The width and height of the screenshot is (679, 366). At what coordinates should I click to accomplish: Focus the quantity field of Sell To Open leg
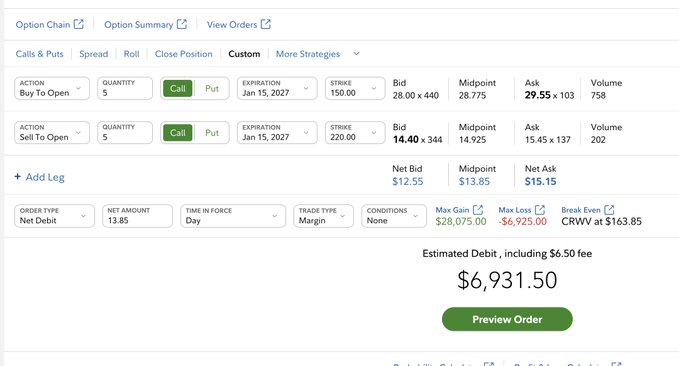[x=125, y=133]
